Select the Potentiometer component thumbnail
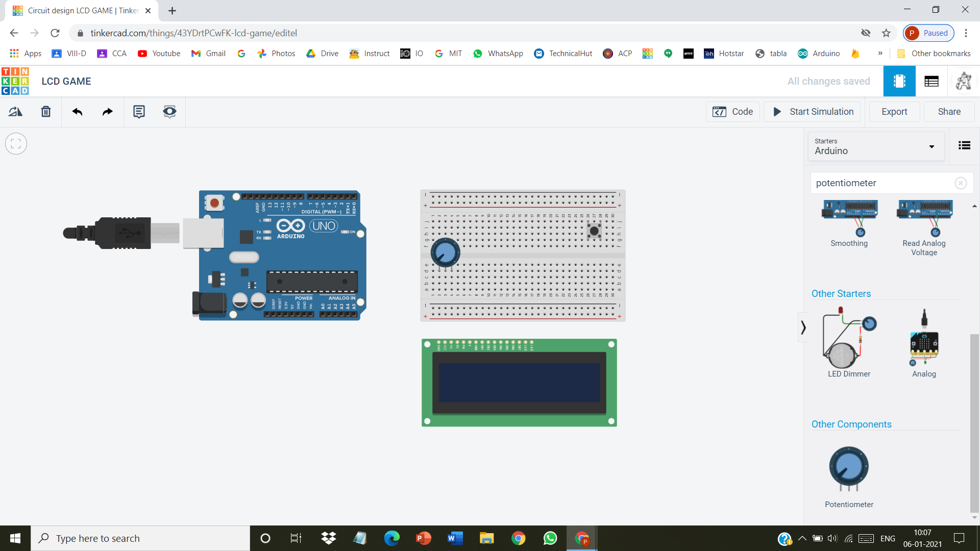Image resolution: width=980 pixels, height=551 pixels. point(848,468)
